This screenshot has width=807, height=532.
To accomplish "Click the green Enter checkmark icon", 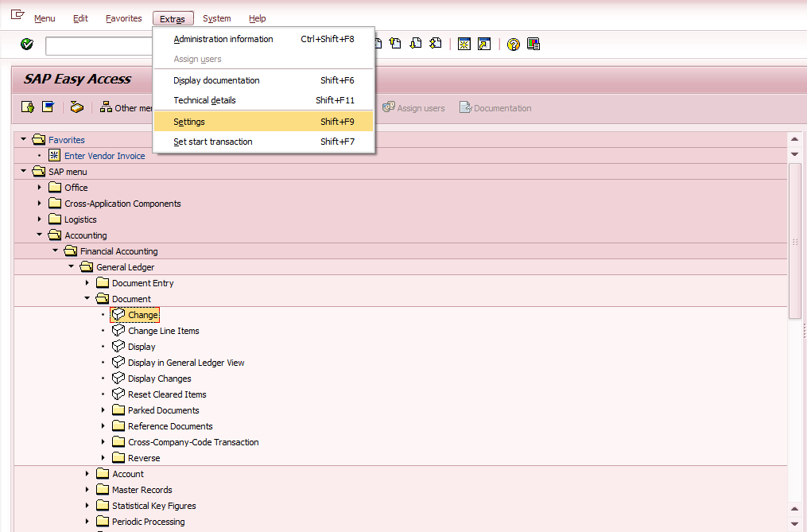I will pos(27,45).
